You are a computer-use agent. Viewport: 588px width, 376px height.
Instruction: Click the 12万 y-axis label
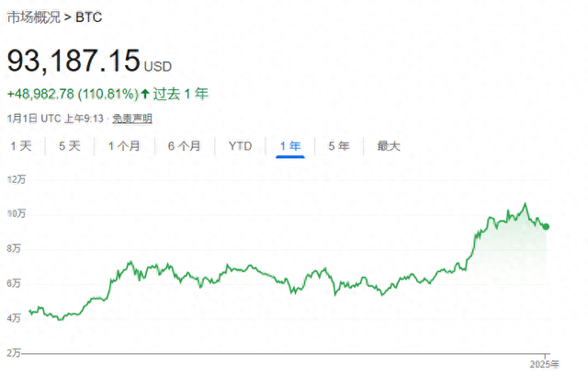[x=17, y=178]
